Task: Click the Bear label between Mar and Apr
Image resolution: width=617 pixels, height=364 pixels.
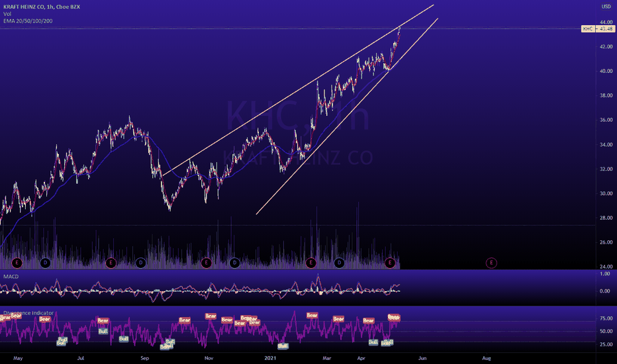Action: 338,319
